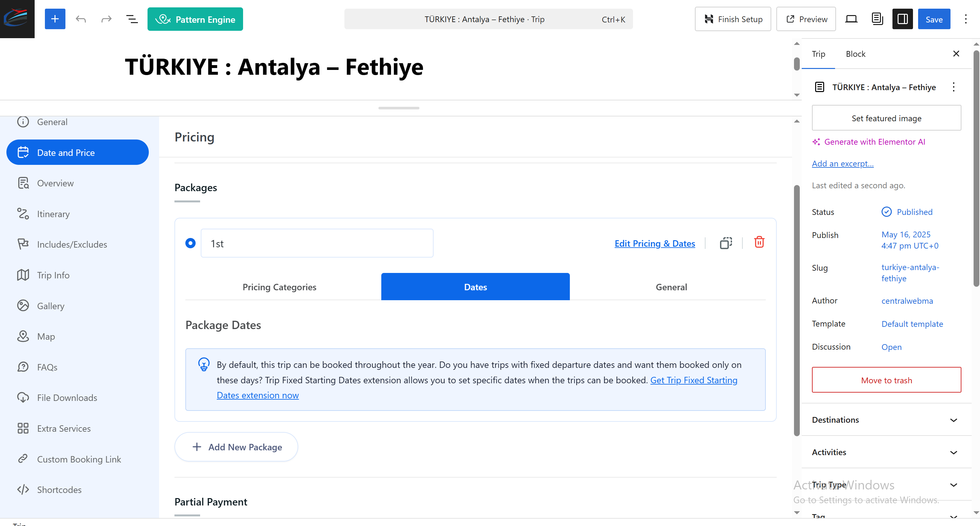
Task: Edit the slug turkiye-antalya-fethiye
Action: point(910,273)
